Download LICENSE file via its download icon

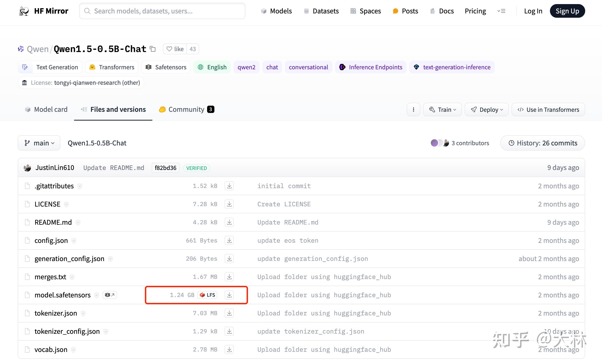pos(229,204)
